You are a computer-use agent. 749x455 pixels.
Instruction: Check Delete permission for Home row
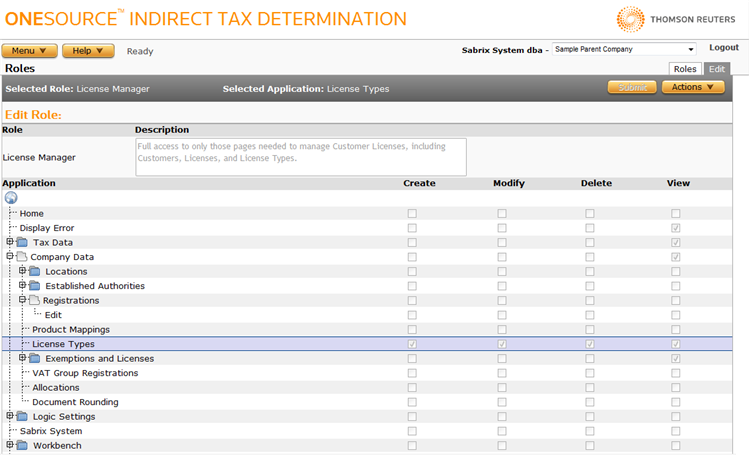point(590,213)
